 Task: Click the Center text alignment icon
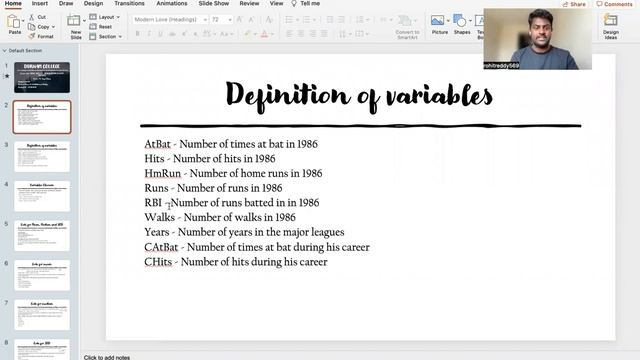[x=301, y=34]
